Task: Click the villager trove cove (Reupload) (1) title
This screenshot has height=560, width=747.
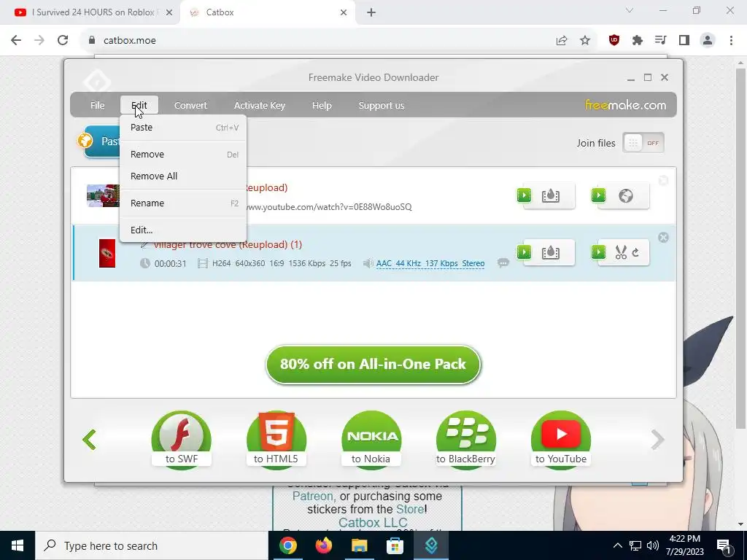Action: (228, 245)
